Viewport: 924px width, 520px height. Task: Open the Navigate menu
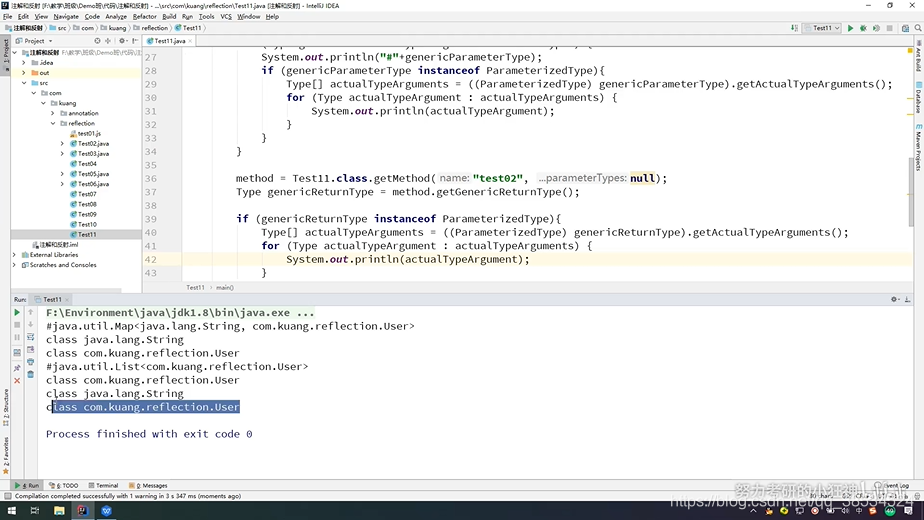click(66, 17)
